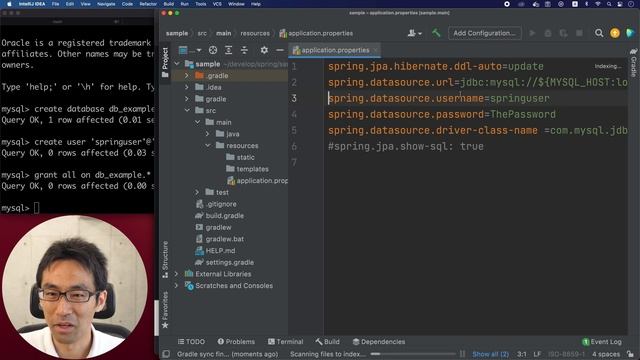Click the Stop square toolbar icon
This screenshot has width=640, height=360.
click(x=579, y=33)
